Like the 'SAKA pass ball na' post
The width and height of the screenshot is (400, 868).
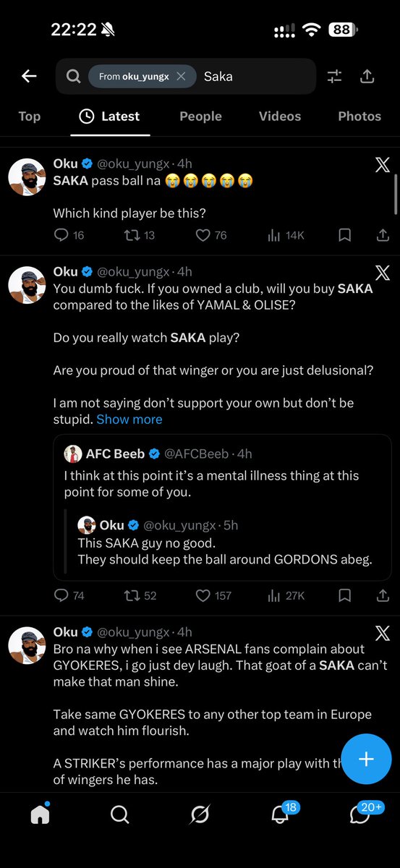(x=211, y=235)
